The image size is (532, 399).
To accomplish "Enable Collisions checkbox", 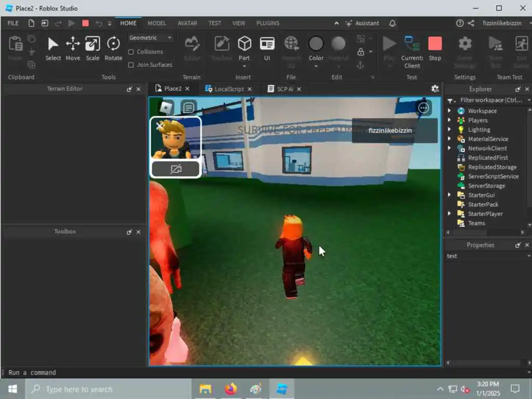I will [131, 52].
